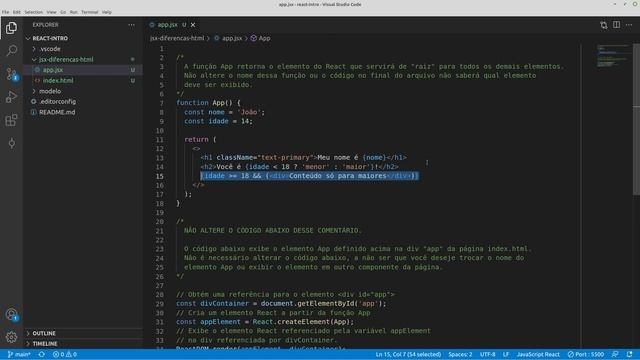Open the Manage gear icon
The width and height of the screenshot is (640, 360).
[x=11, y=337]
